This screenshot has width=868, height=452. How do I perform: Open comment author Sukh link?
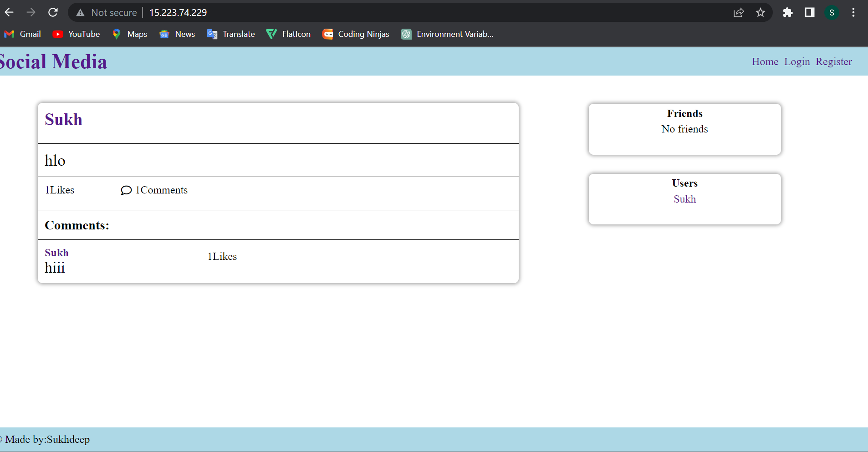tap(57, 253)
